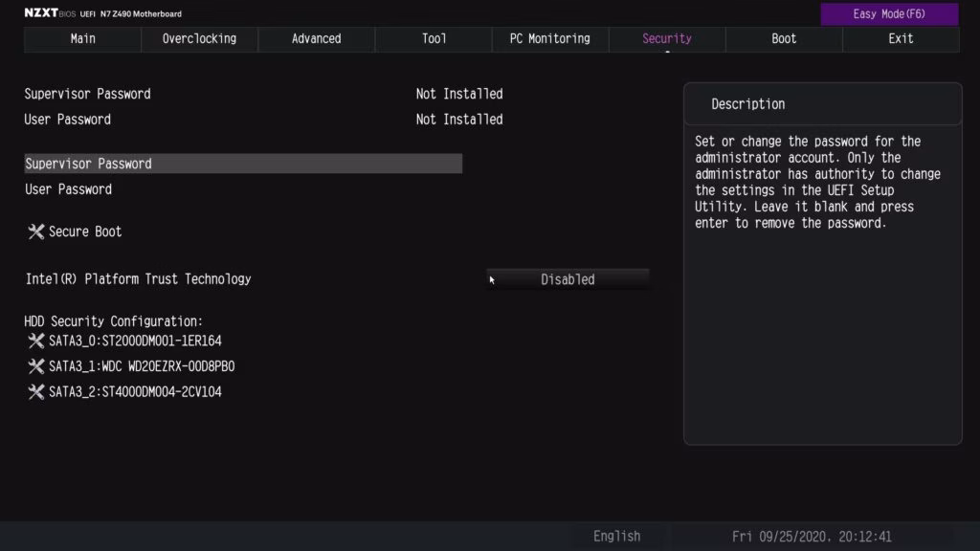The width and height of the screenshot is (980, 551).
Task: Click N7 Z490 Motherboard title text
Action: (142, 13)
